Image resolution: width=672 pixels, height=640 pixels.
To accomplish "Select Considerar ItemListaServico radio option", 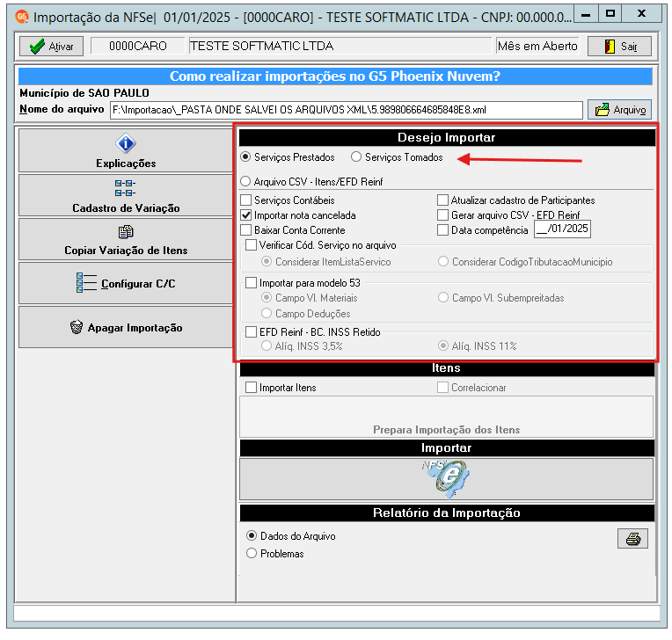I will (267, 262).
